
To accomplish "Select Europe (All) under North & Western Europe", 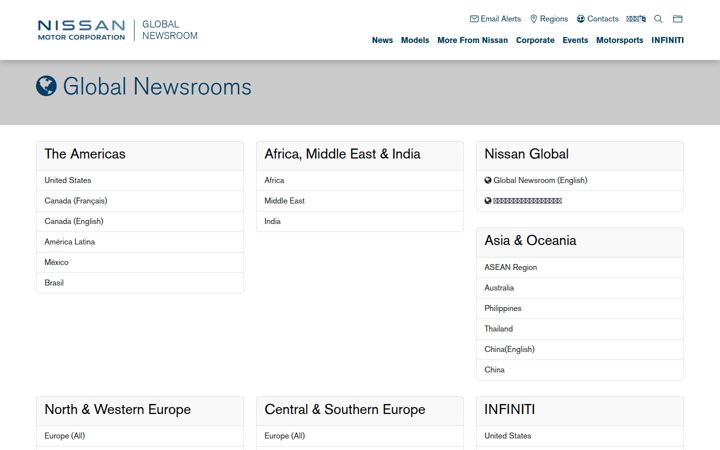I will tap(140, 436).
